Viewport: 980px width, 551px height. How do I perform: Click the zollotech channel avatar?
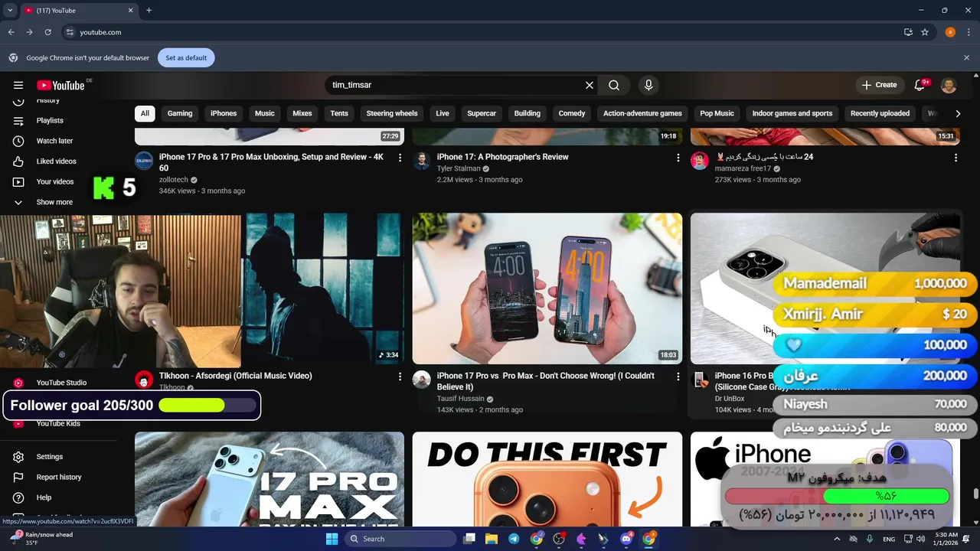click(x=144, y=161)
